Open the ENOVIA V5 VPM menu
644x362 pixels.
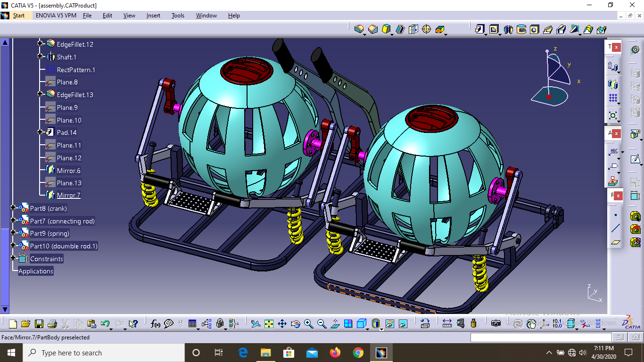(56, 15)
